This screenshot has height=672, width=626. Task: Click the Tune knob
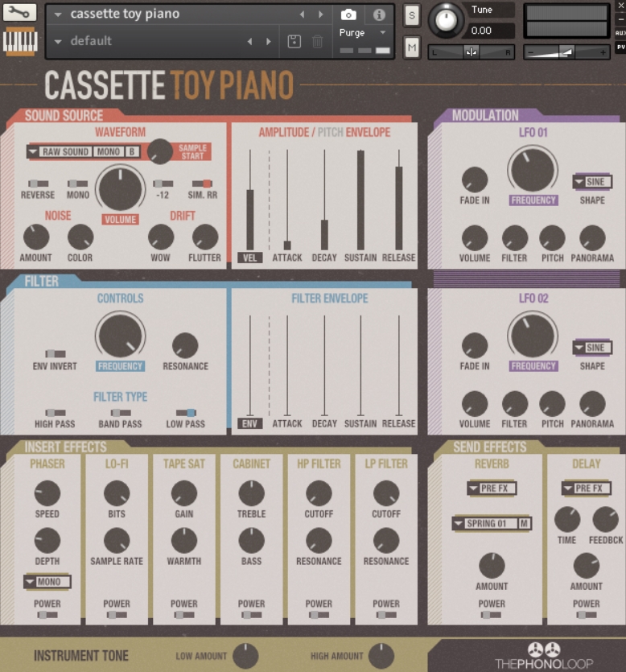(x=446, y=19)
